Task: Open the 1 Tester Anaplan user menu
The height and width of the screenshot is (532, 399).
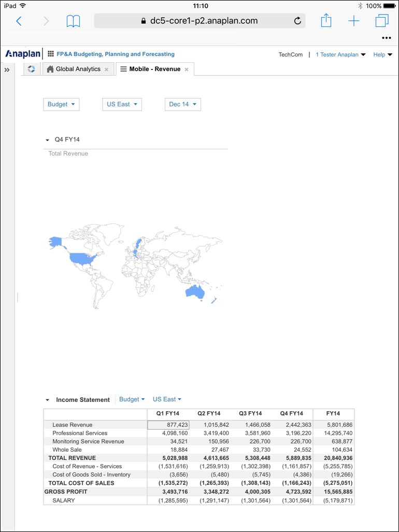Action: pyautogui.click(x=340, y=54)
